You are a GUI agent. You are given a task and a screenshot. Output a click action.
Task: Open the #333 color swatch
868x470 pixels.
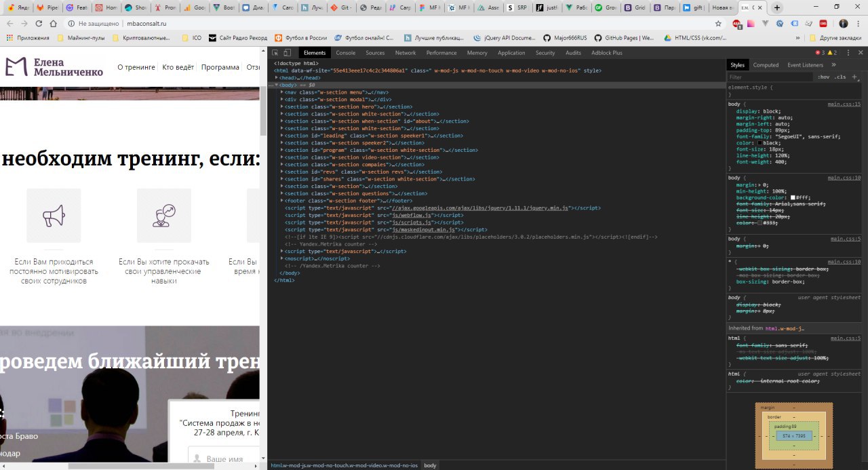point(759,223)
